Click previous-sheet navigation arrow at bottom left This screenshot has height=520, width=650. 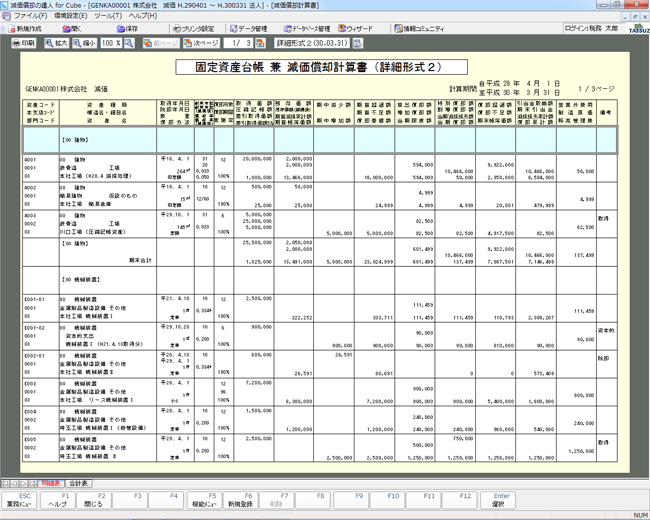point(14,484)
